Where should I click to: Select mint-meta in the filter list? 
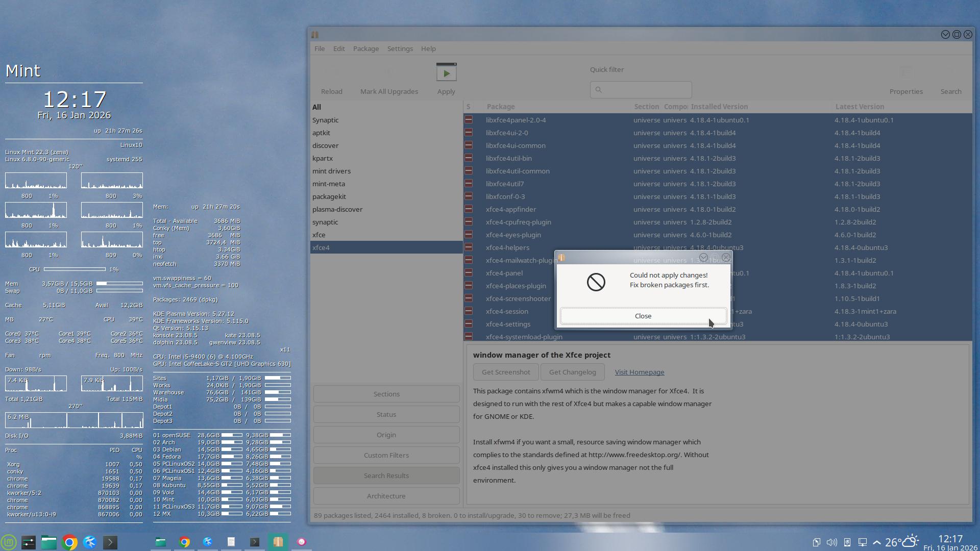click(x=329, y=184)
